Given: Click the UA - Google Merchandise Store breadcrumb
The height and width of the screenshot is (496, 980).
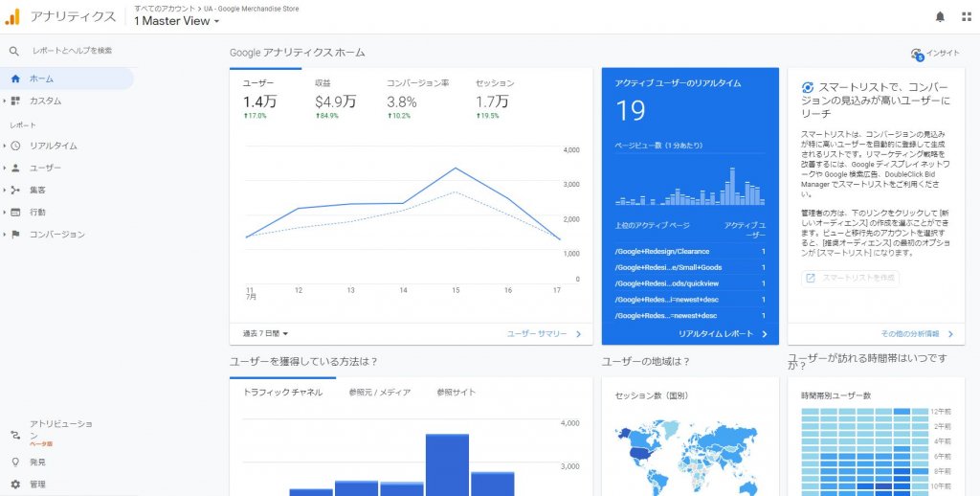Looking at the screenshot, I should point(252,9).
